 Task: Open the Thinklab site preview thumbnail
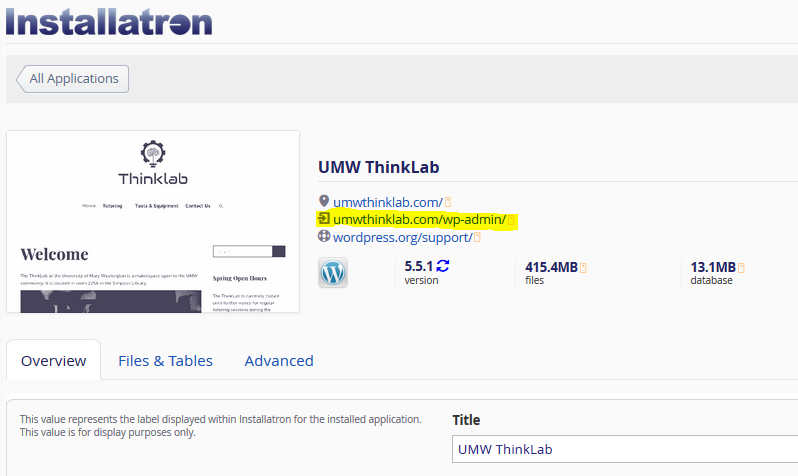[x=153, y=221]
